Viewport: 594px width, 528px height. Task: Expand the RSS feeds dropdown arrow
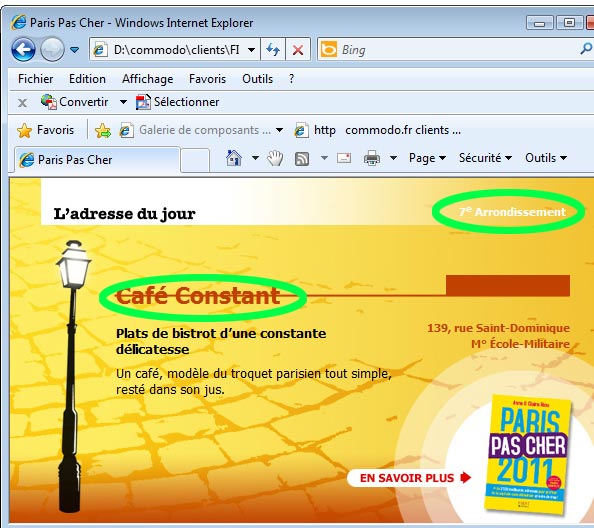point(324,158)
